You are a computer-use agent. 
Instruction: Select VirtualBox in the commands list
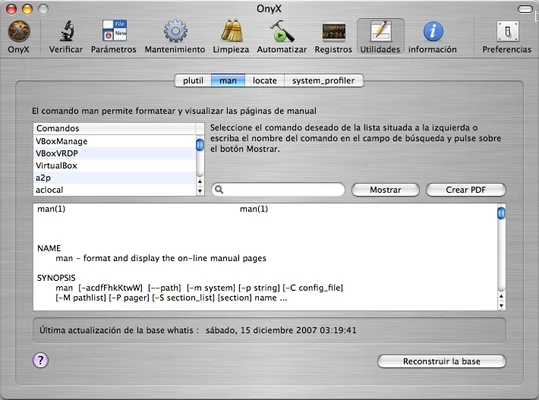(x=114, y=166)
